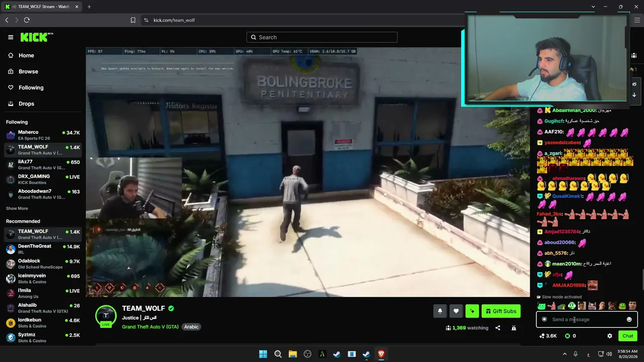The image size is (644, 362).
Task: Open the Kick sidebar hamburger menu
Action: [x=11, y=37]
